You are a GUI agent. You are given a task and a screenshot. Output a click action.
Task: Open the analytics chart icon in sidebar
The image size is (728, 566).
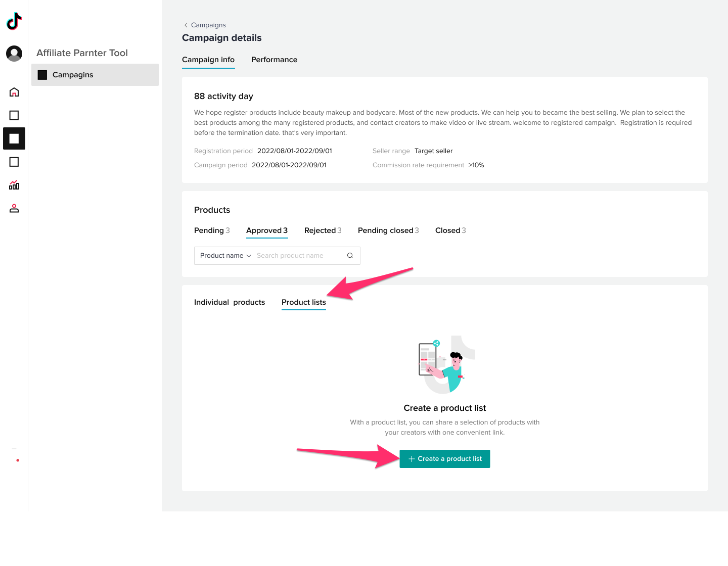[x=14, y=185]
